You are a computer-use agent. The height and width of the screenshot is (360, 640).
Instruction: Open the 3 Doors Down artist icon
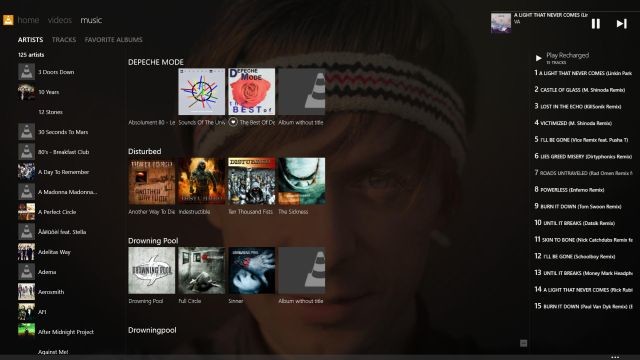click(26, 72)
